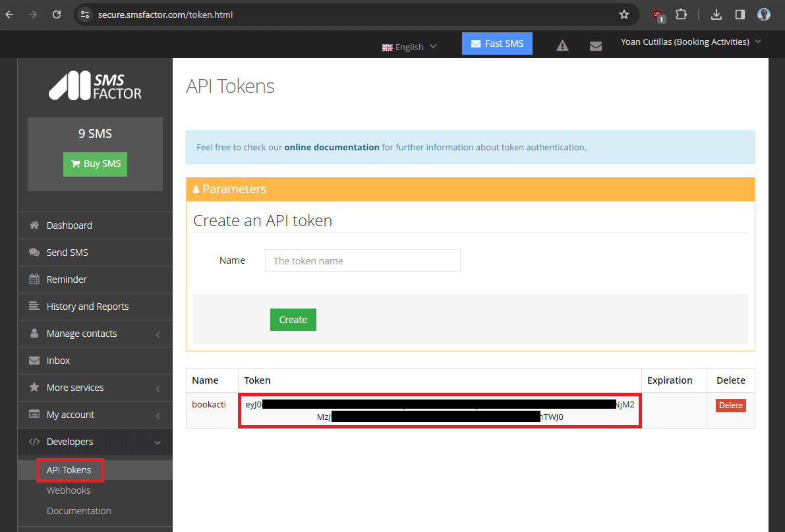785x532 pixels.
Task: Click the My account card icon
Action: click(34, 414)
